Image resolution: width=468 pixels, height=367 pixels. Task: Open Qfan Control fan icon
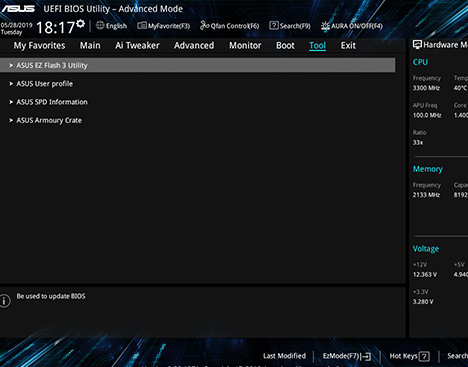click(204, 25)
